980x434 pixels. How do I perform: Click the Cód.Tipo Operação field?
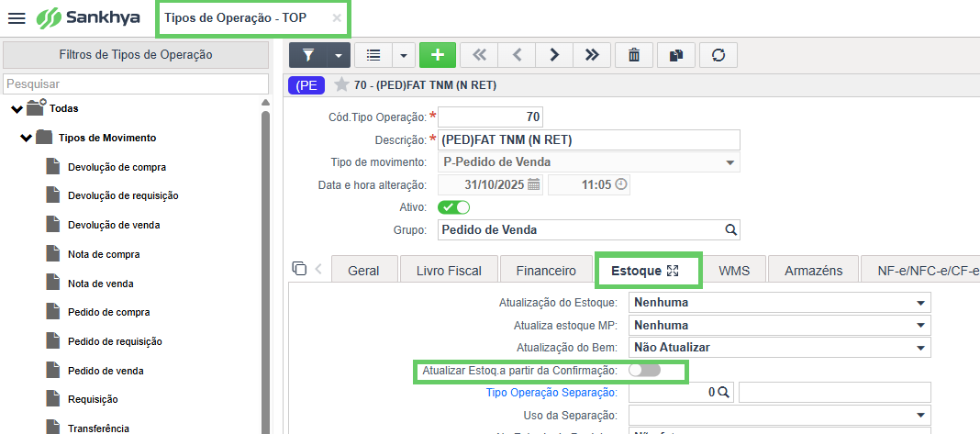pyautogui.click(x=491, y=117)
